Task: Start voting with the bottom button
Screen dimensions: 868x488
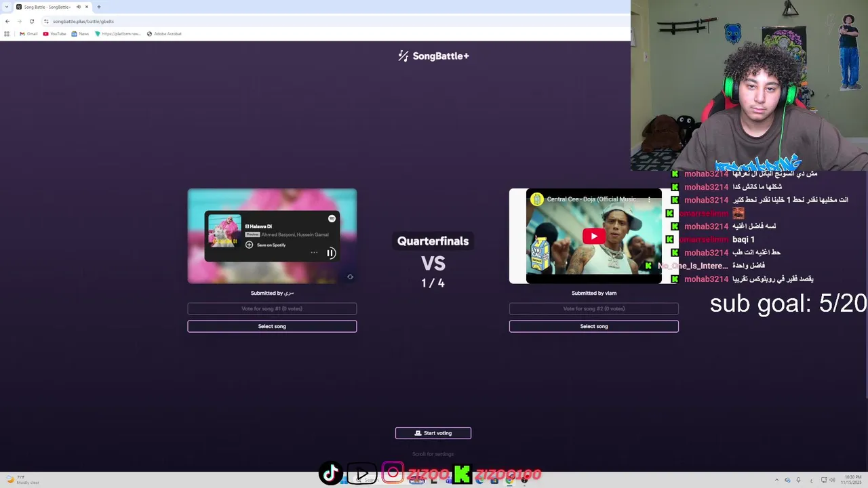Action: click(433, 433)
